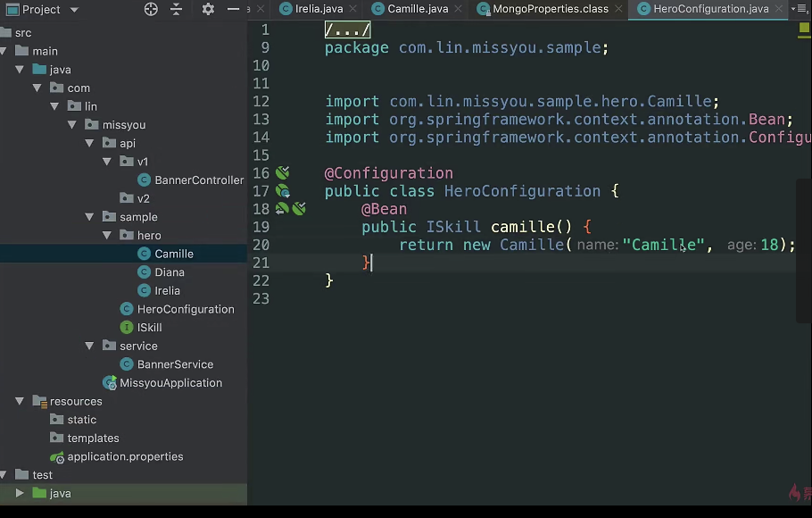Image resolution: width=812 pixels, height=518 pixels.
Task: Open the ISkill interface
Action: pyautogui.click(x=149, y=328)
